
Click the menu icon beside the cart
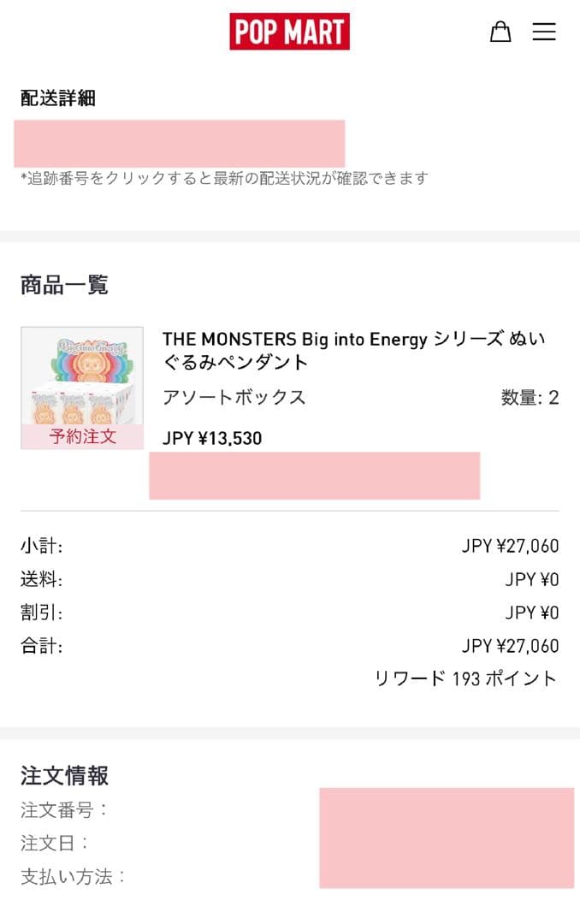pos(544,32)
